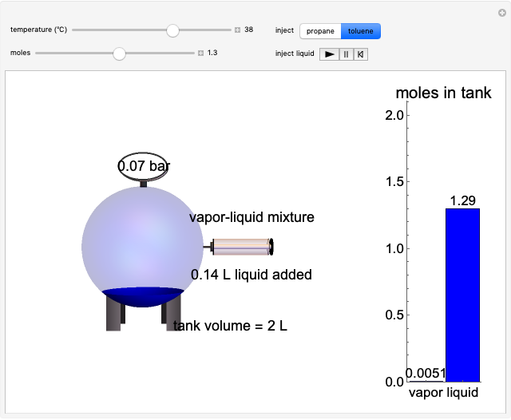Click the moles value 1.3 readout
The height and width of the screenshot is (420, 511).
[212, 53]
